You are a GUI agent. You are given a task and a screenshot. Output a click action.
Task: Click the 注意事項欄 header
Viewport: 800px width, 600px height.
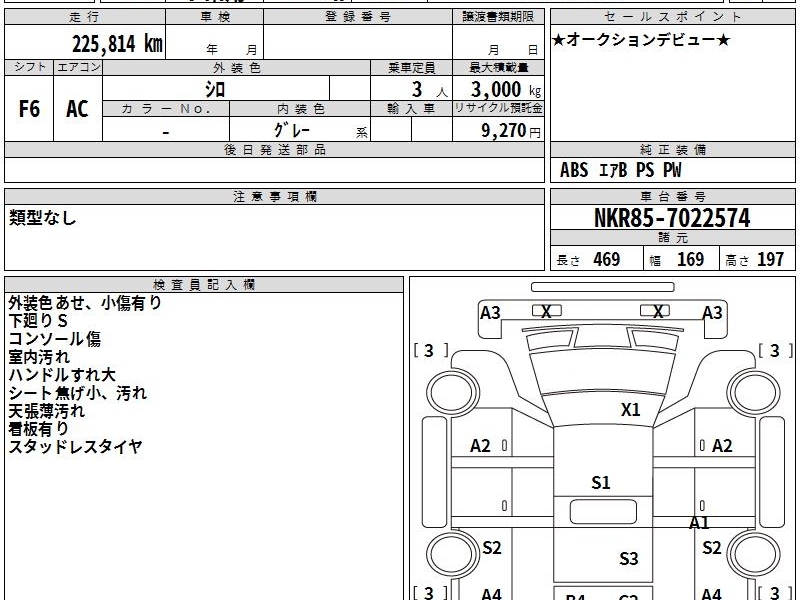coord(274,196)
